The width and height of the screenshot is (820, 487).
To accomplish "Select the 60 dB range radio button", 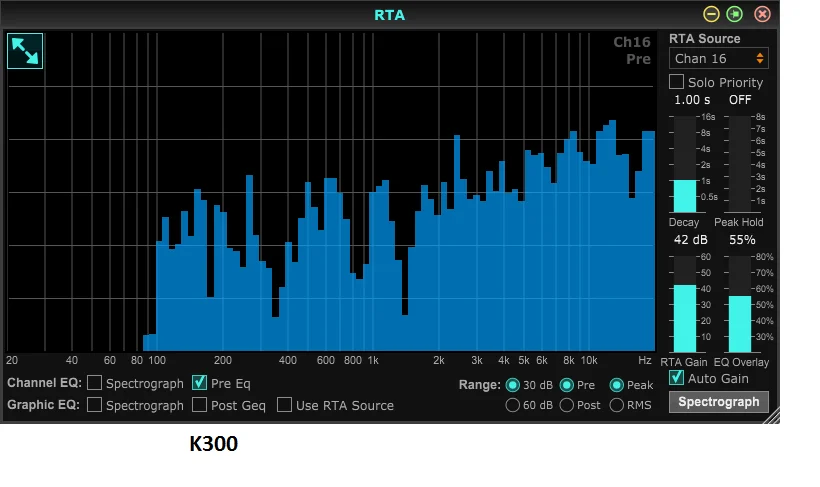I will tap(512, 405).
